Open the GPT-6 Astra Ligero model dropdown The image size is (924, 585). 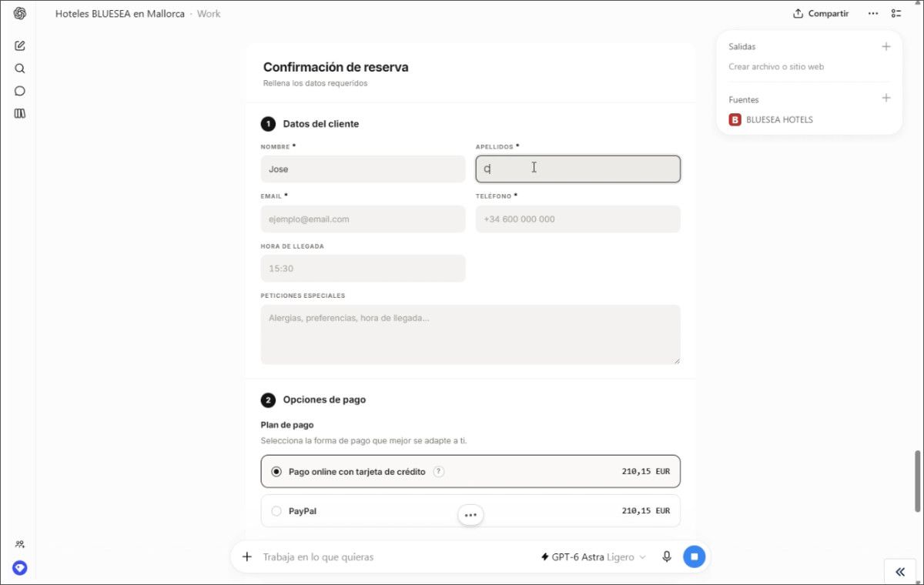pyautogui.click(x=593, y=557)
